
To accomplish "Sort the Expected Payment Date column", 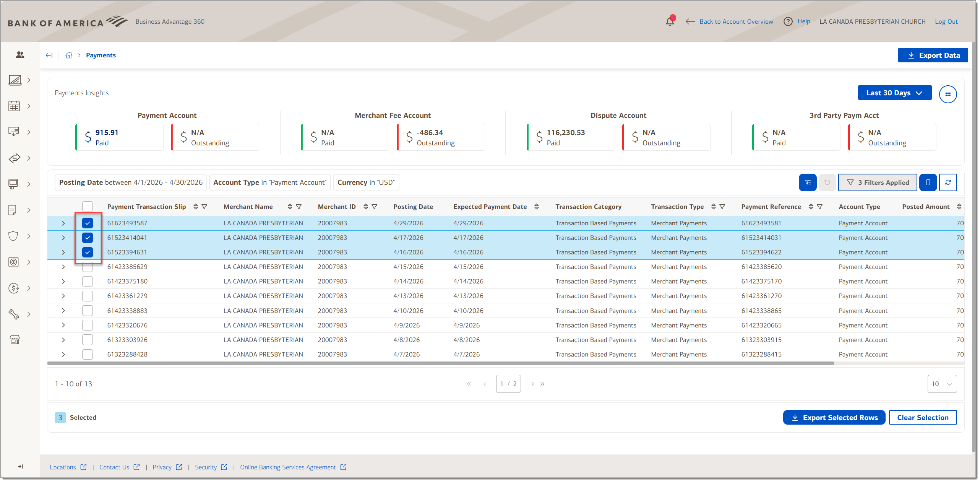I will pyautogui.click(x=537, y=207).
